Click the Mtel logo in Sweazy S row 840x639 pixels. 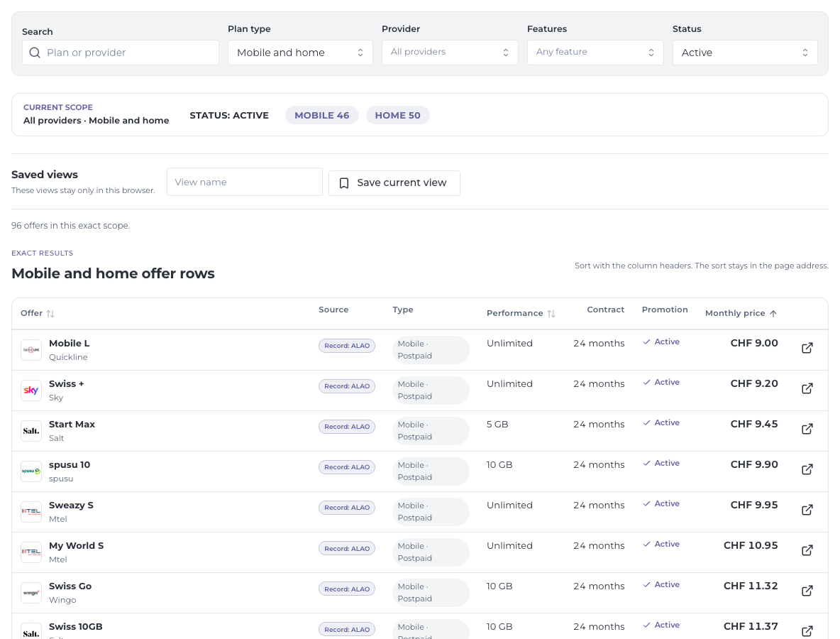(31, 512)
